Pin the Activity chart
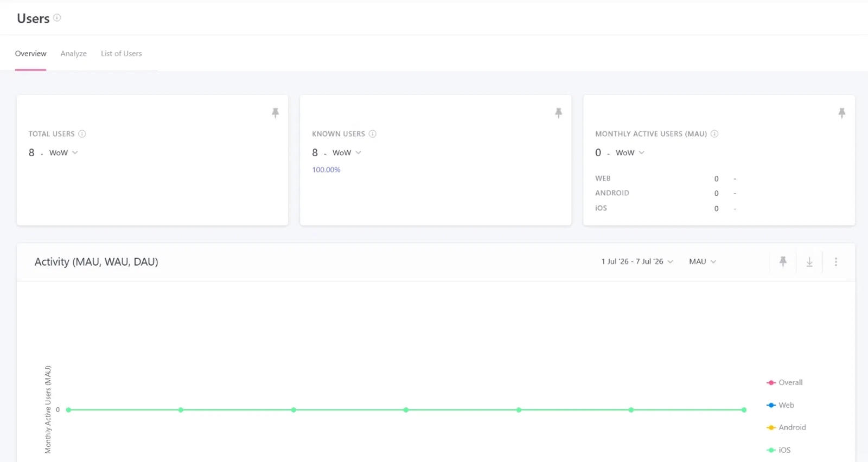 coord(783,261)
